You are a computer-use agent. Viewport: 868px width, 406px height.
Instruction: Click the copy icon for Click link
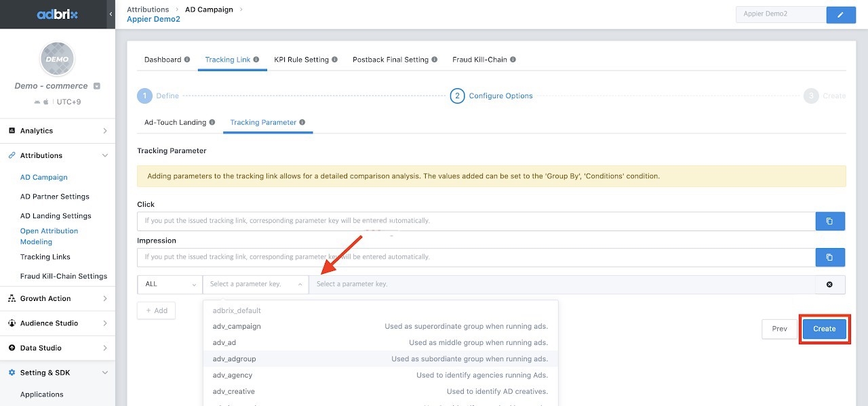tap(829, 221)
